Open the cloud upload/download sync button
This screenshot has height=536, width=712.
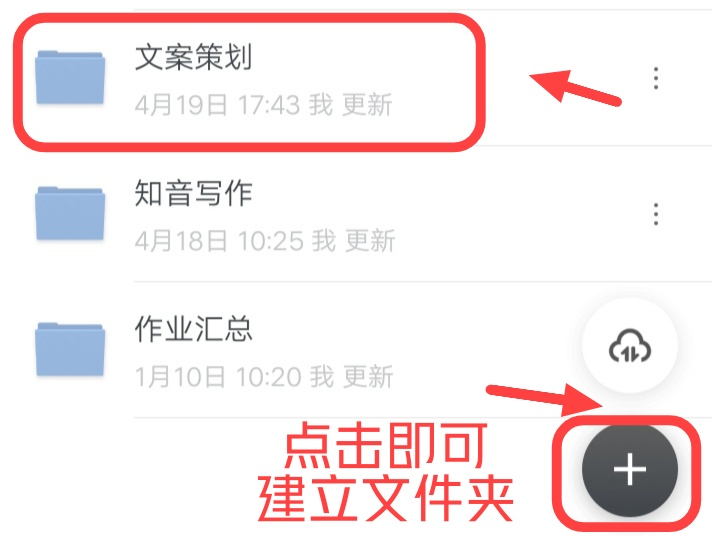630,346
